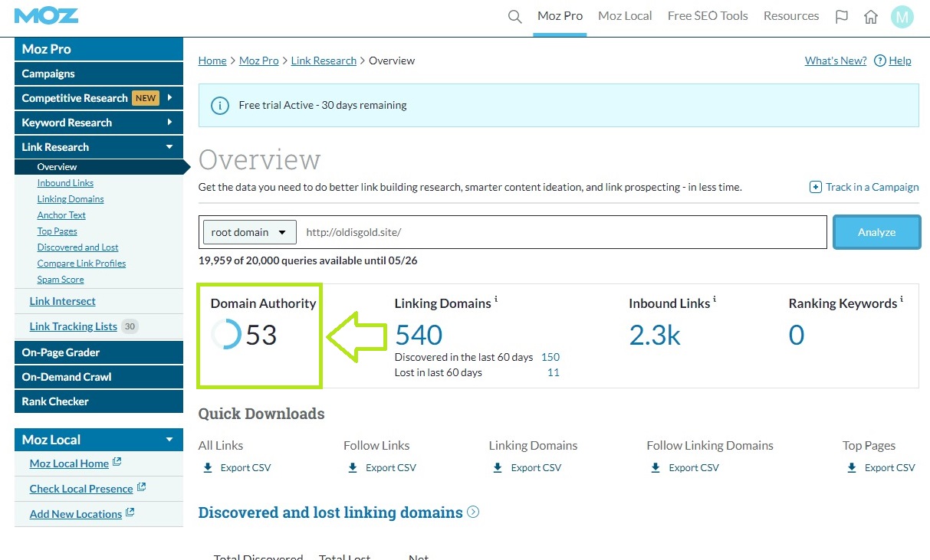Click the Top Pages download icon
Image resolution: width=930 pixels, height=560 pixels.
[x=852, y=467]
